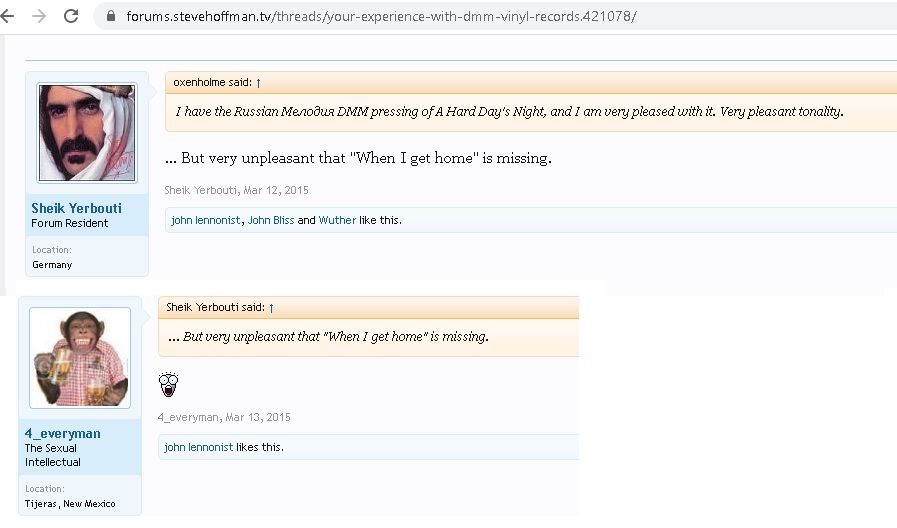The image size is (897, 528).
Task: Open john lennonist in first post's likes
Action: [205, 220]
